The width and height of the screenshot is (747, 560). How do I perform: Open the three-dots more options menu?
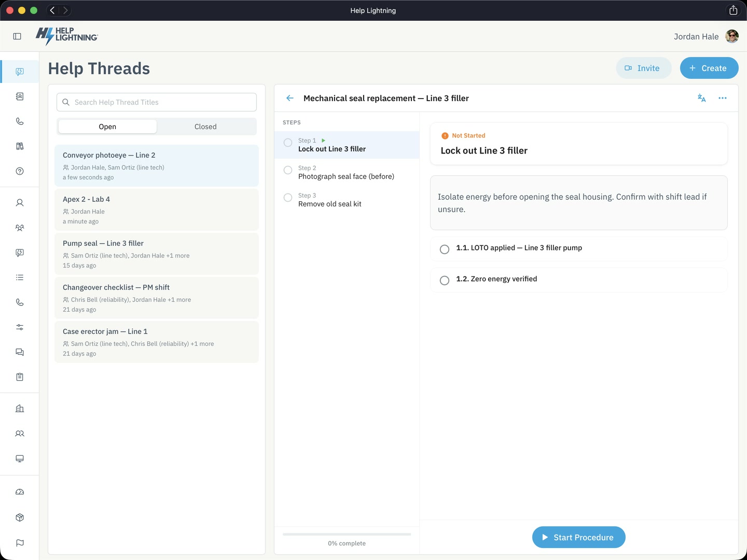point(723,98)
